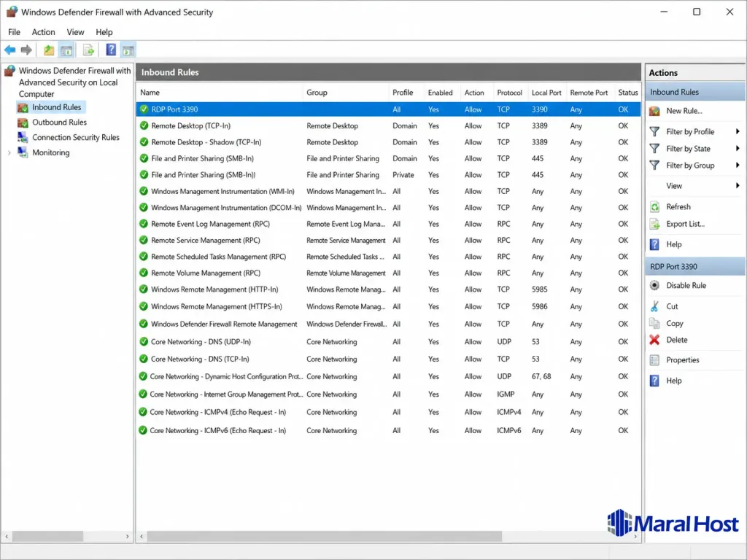Open the Action menu
This screenshot has width=747, height=560.
[x=43, y=32]
